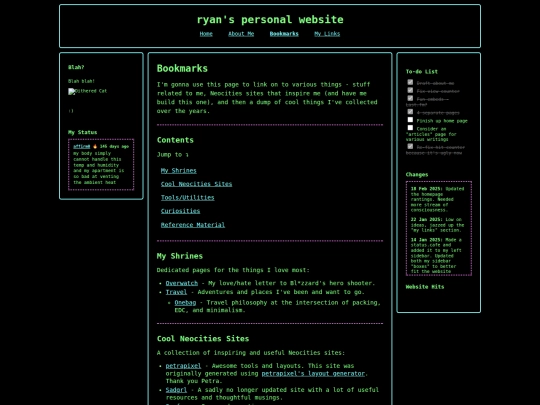The width and height of the screenshot is (540, 405).
Task: Click the 'ryan's personal website' title
Action: pos(270,20)
